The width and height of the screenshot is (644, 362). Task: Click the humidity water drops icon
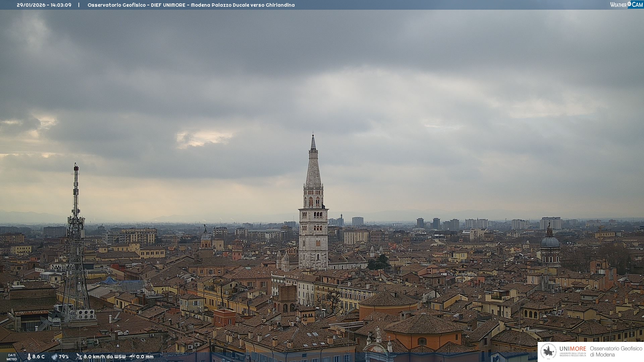click(x=54, y=357)
